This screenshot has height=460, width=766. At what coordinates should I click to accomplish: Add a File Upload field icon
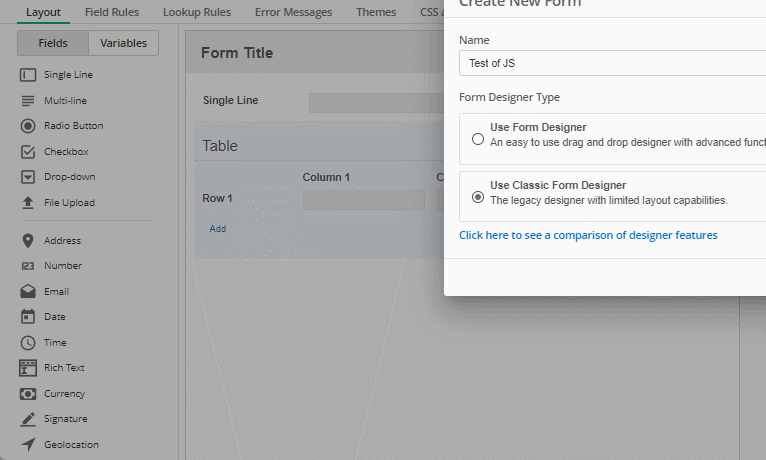click(28, 203)
